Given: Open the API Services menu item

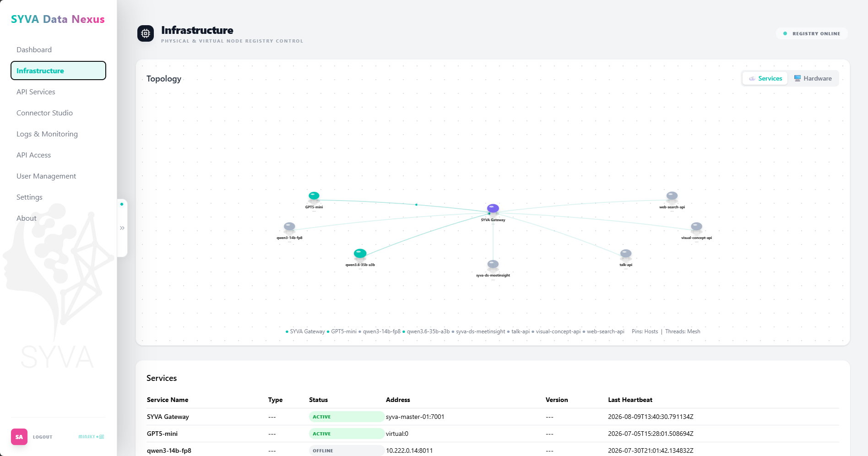Looking at the screenshot, I should coord(36,92).
